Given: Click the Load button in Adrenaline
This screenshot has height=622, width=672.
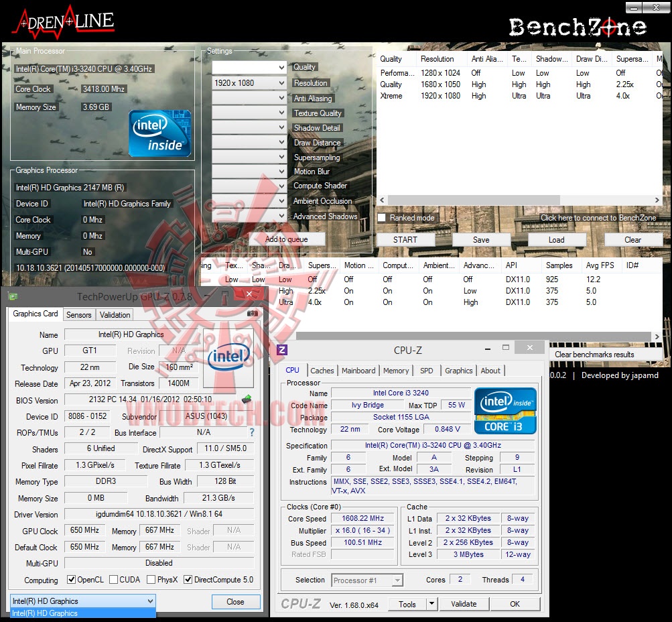Looking at the screenshot, I should [x=556, y=240].
